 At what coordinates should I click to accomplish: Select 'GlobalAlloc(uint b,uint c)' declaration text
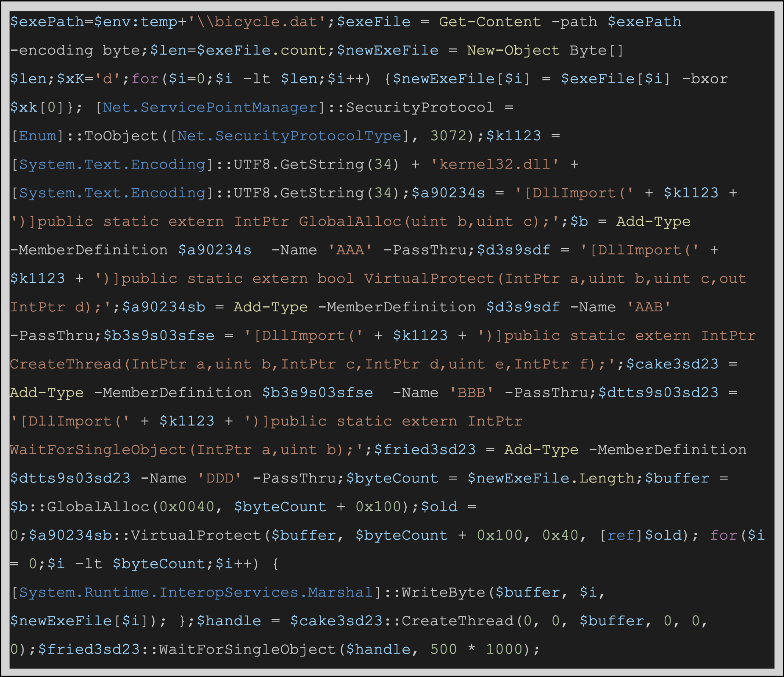point(420,221)
